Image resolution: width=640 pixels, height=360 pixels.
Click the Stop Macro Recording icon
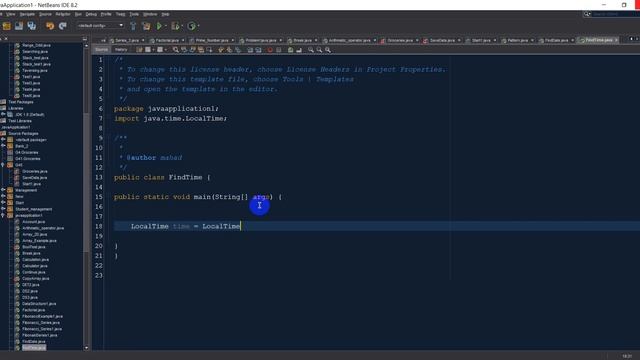click(278, 50)
